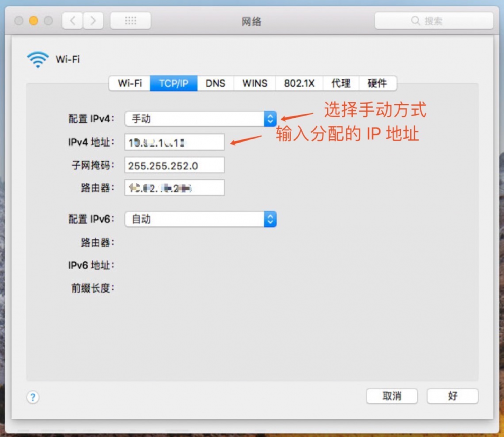Switch to the Wi-Fi tab
The image size is (504, 437).
[130, 83]
